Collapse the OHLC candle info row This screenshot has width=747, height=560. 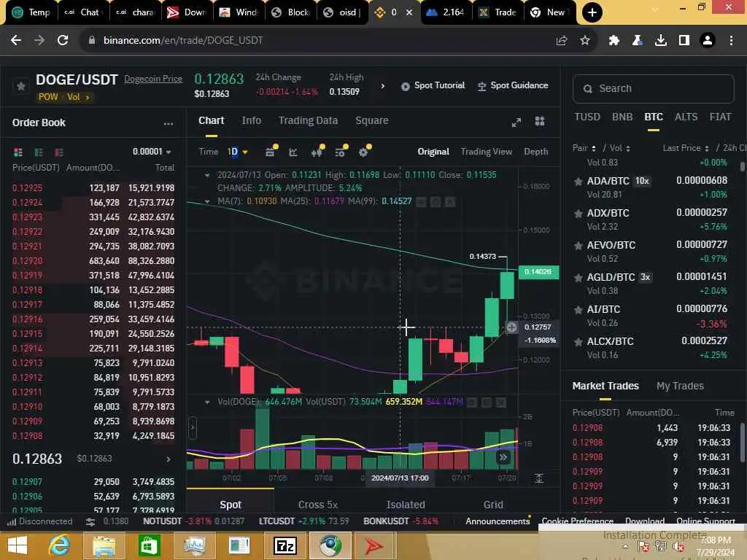pyautogui.click(x=207, y=175)
